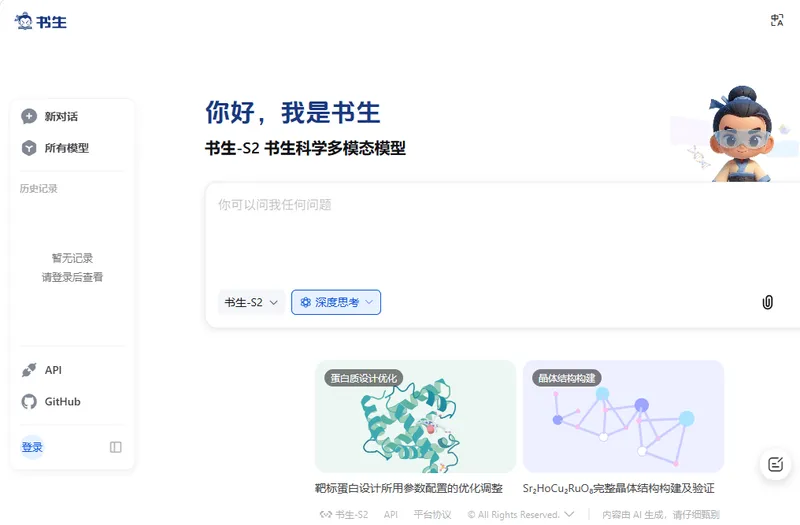Click the cube icon beside 所有模型

(x=29, y=148)
